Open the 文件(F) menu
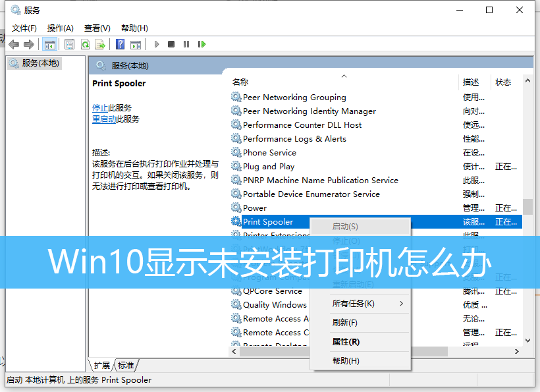 coord(24,28)
